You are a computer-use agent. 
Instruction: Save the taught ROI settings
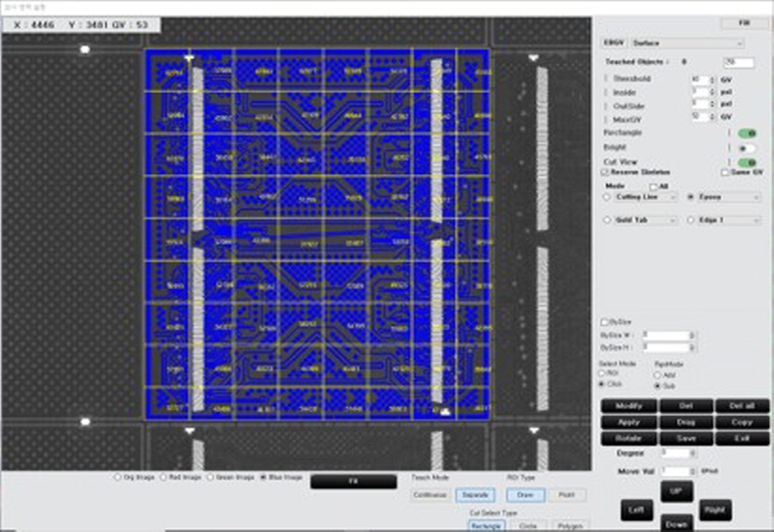(685, 438)
